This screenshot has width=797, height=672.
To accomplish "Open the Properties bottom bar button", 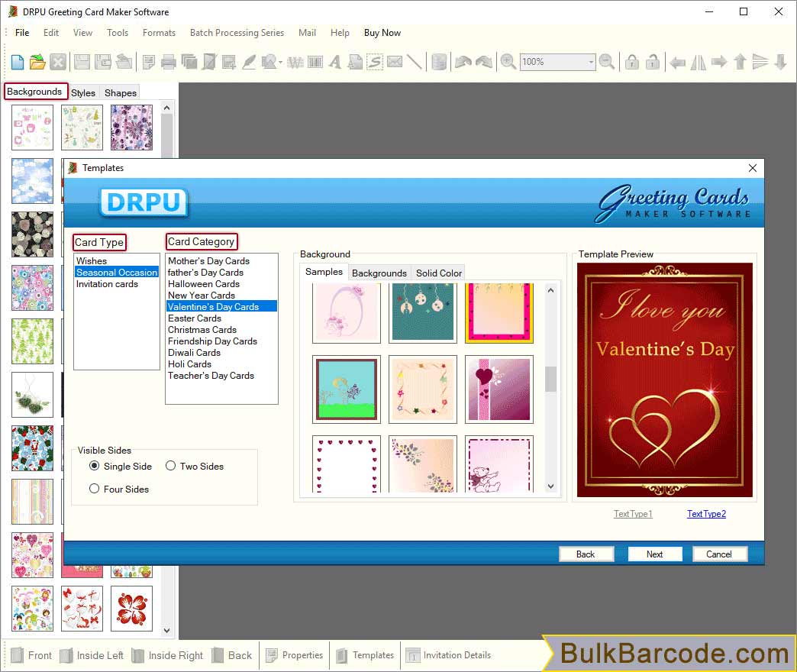I will [295, 655].
